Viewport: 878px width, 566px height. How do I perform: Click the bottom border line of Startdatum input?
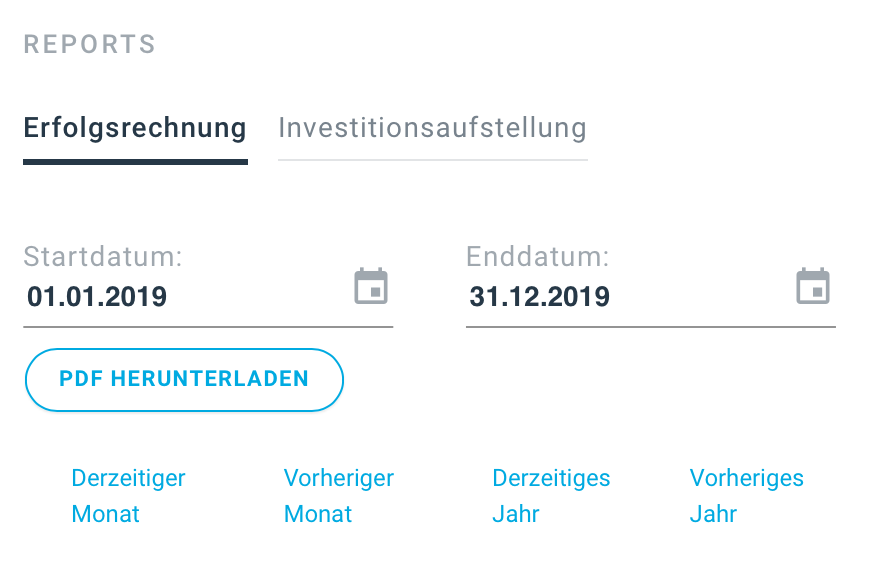[x=208, y=326]
